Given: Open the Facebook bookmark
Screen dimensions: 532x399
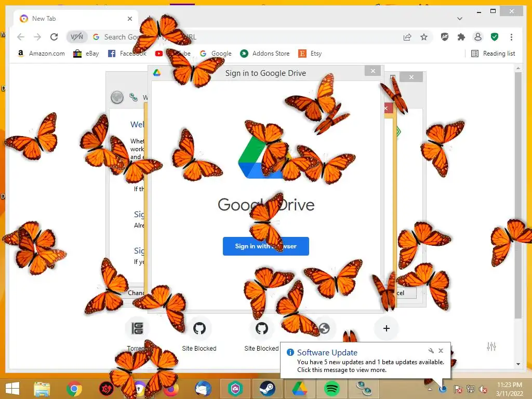Looking at the screenshot, I should coord(127,54).
